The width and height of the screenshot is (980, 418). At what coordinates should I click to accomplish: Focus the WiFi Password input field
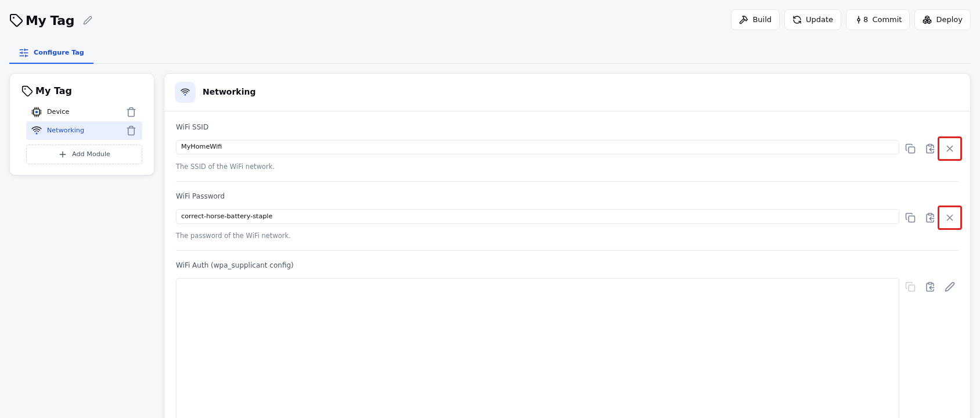pos(538,217)
